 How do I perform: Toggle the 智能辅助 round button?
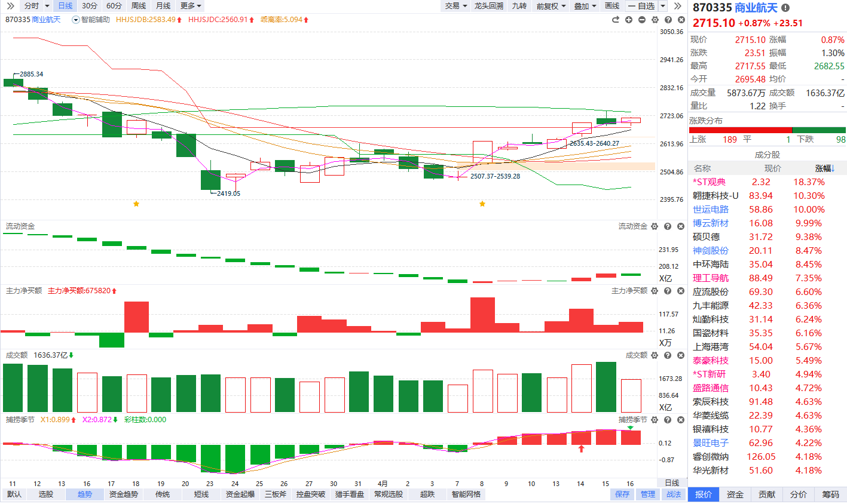(x=76, y=20)
